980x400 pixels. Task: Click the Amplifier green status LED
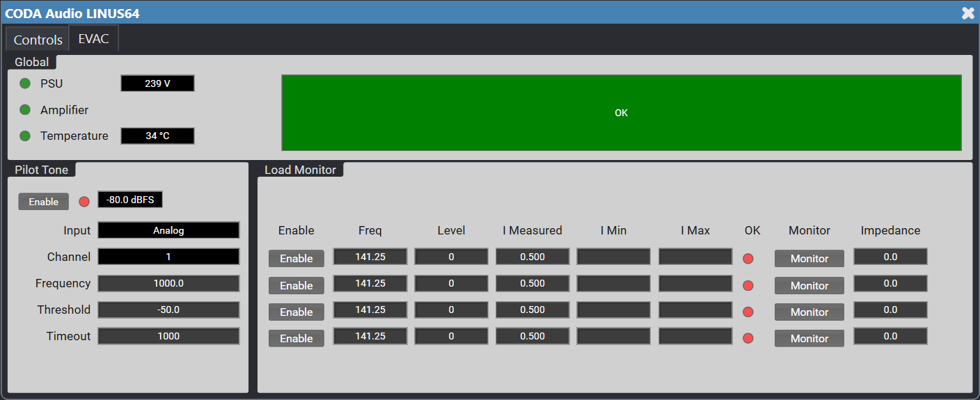tap(25, 110)
